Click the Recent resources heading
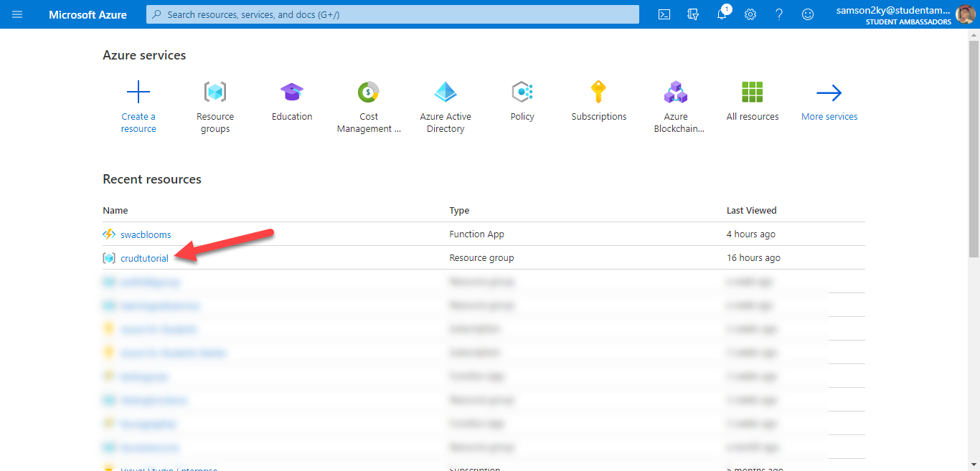Image resolution: width=980 pixels, height=471 pixels. coord(152,179)
